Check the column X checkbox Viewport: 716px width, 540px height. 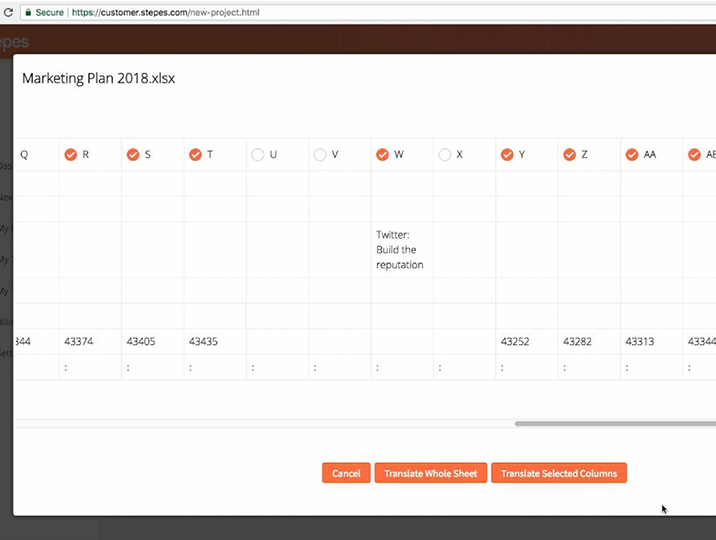click(445, 155)
